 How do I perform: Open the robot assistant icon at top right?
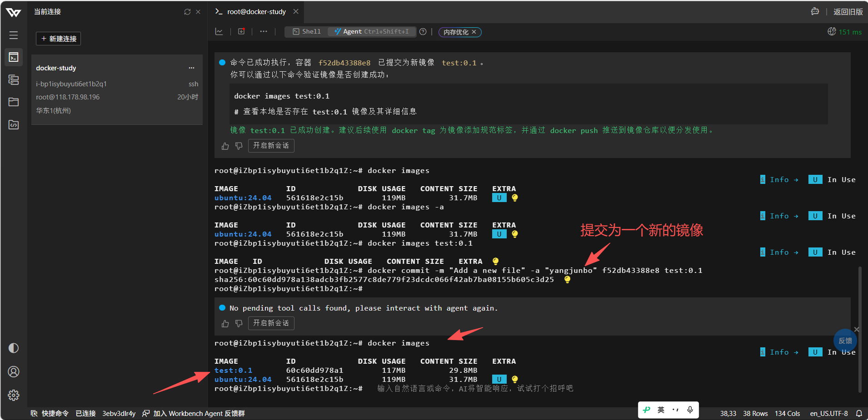tap(815, 11)
